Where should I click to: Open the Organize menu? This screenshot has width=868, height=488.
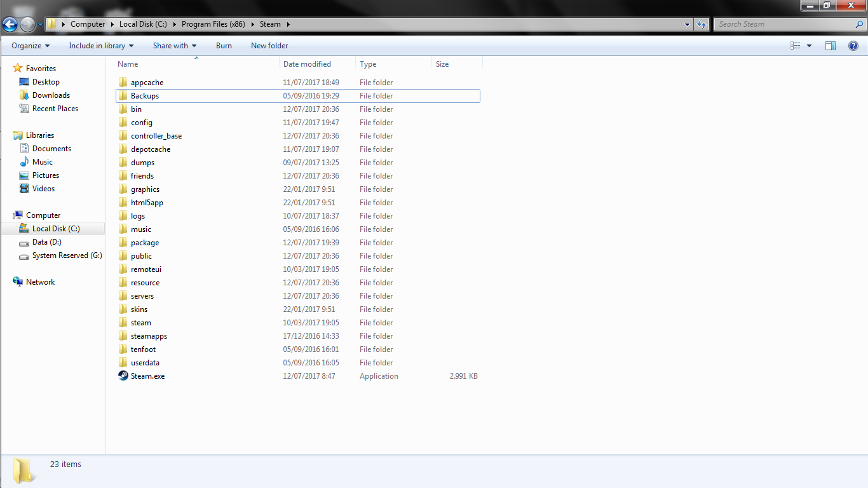(31, 46)
